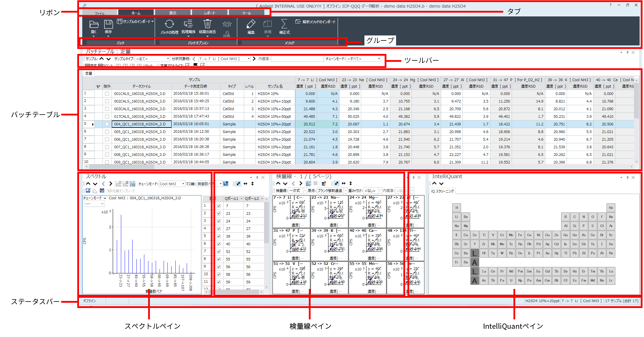Click the Pb element in periodic table
Viewport: 644px width, 337px height.
pyautogui.click(x=575, y=253)
